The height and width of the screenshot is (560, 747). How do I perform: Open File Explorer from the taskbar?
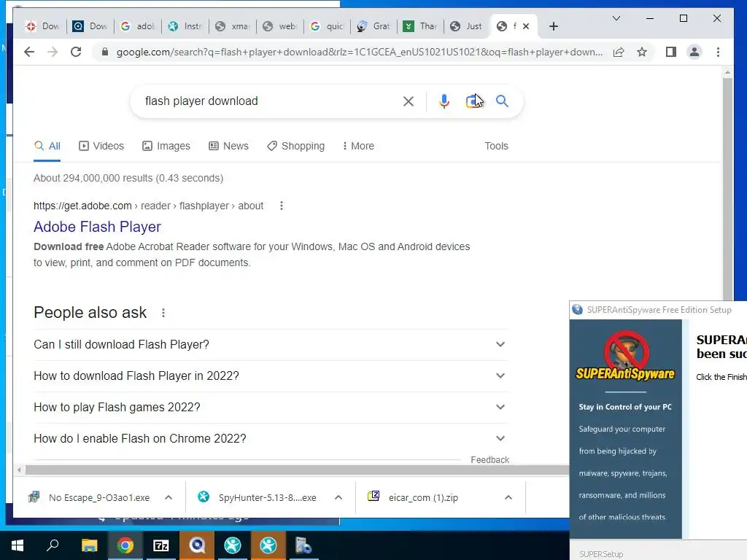click(x=89, y=545)
